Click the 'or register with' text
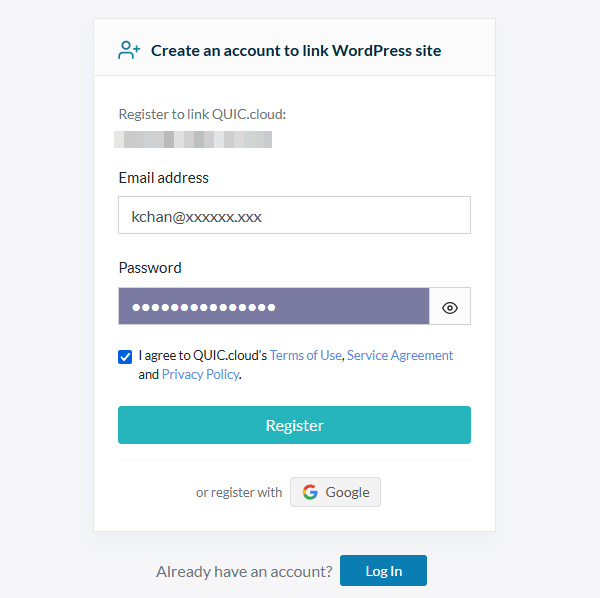 click(x=239, y=492)
